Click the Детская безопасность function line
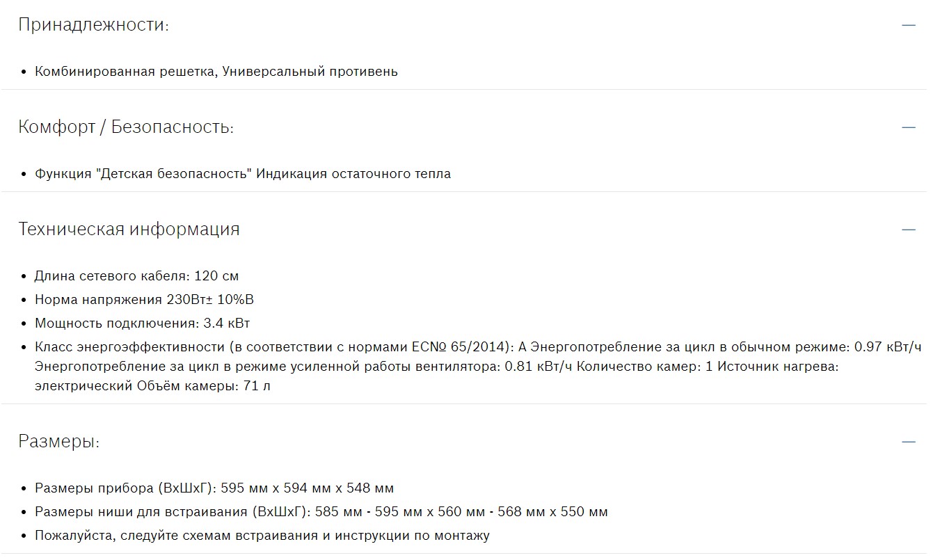Image resolution: width=940 pixels, height=560 pixels. (x=242, y=173)
